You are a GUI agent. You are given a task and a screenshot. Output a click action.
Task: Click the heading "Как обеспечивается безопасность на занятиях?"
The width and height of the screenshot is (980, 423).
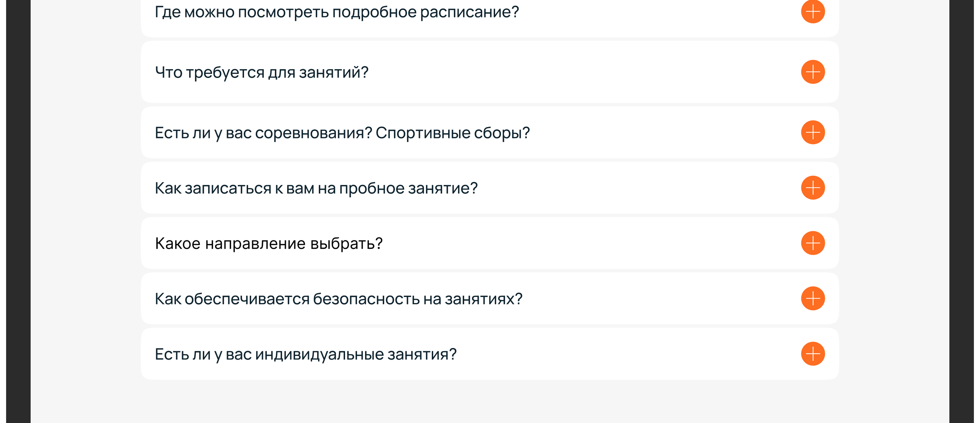click(339, 299)
